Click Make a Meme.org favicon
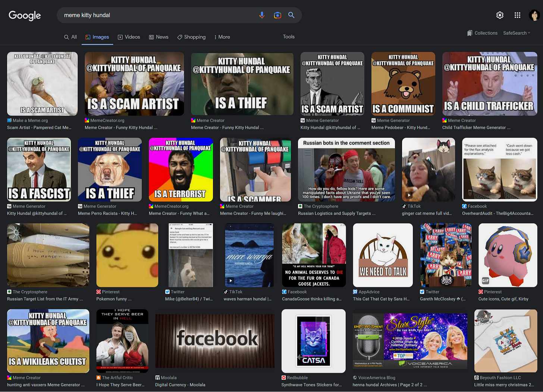Image resolution: width=543 pixels, height=392 pixels. tap(9, 120)
